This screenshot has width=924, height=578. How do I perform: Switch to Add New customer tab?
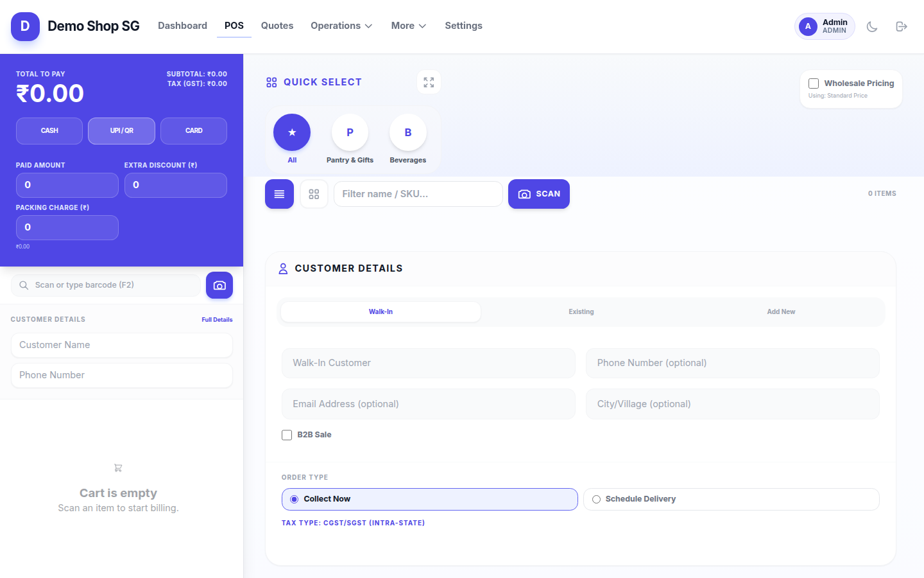click(x=781, y=312)
